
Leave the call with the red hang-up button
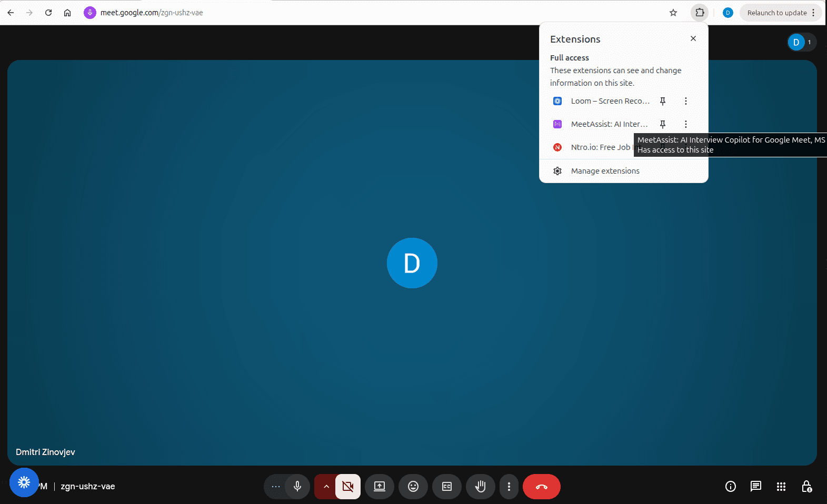(542, 487)
